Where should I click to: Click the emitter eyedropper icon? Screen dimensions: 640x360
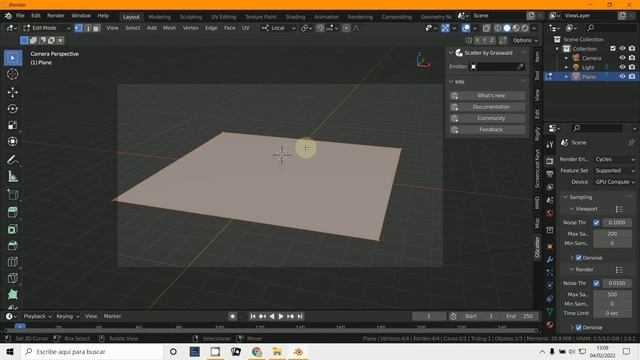tap(520, 67)
